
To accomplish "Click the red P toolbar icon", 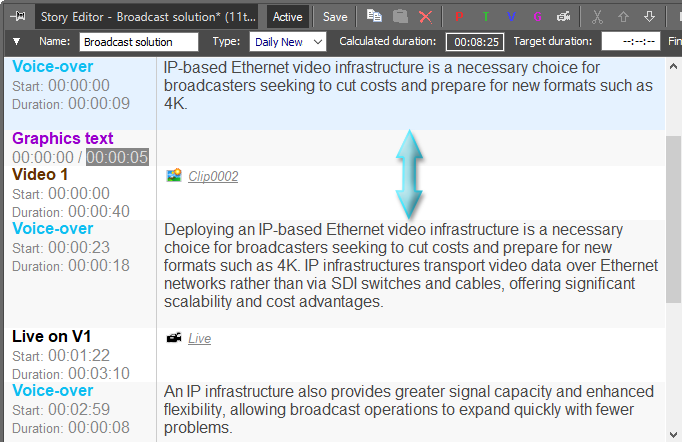I will click(x=459, y=17).
